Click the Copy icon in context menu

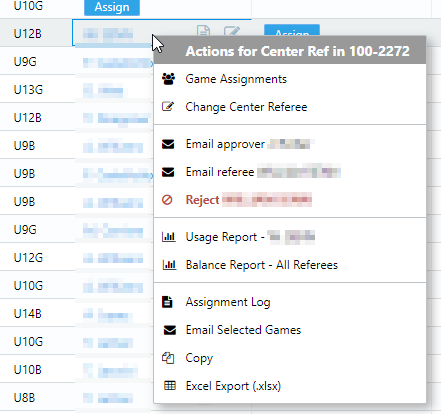click(168, 358)
